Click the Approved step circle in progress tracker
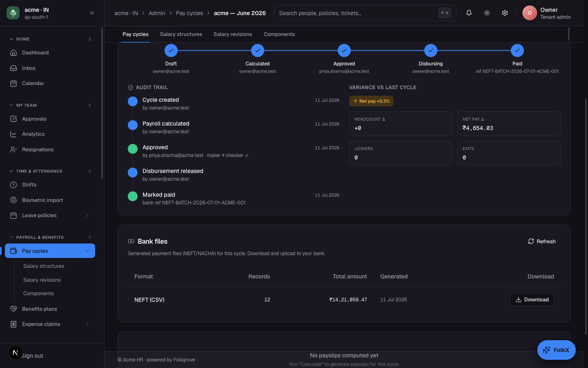This screenshot has width=588, height=368. tap(344, 51)
